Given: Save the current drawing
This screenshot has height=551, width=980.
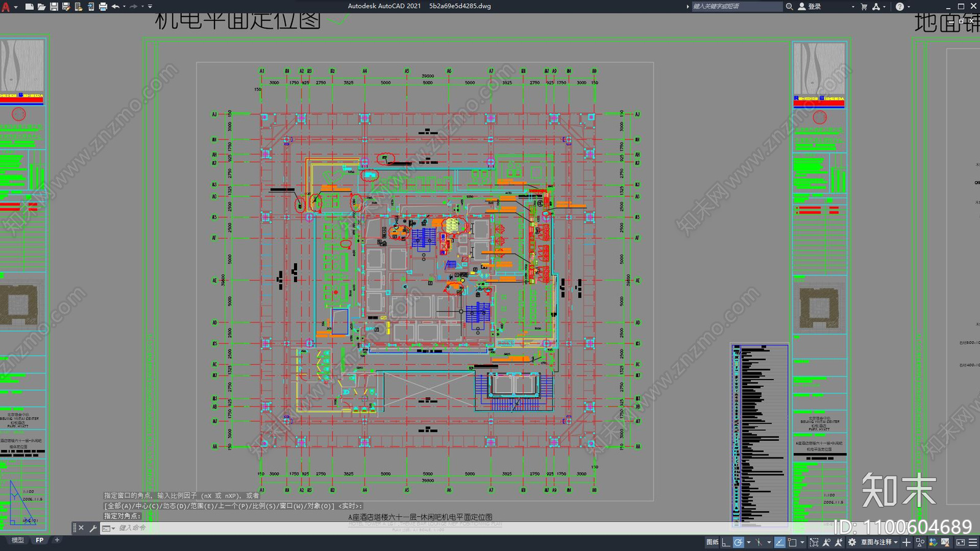Looking at the screenshot, I should [x=54, y=6].
